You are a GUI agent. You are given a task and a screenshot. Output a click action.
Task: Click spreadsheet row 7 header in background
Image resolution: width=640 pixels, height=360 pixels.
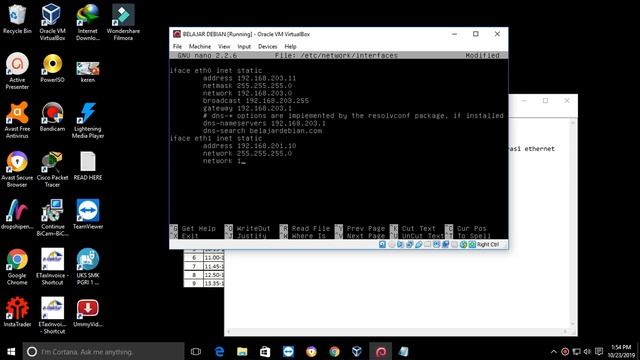click(194, 266)
